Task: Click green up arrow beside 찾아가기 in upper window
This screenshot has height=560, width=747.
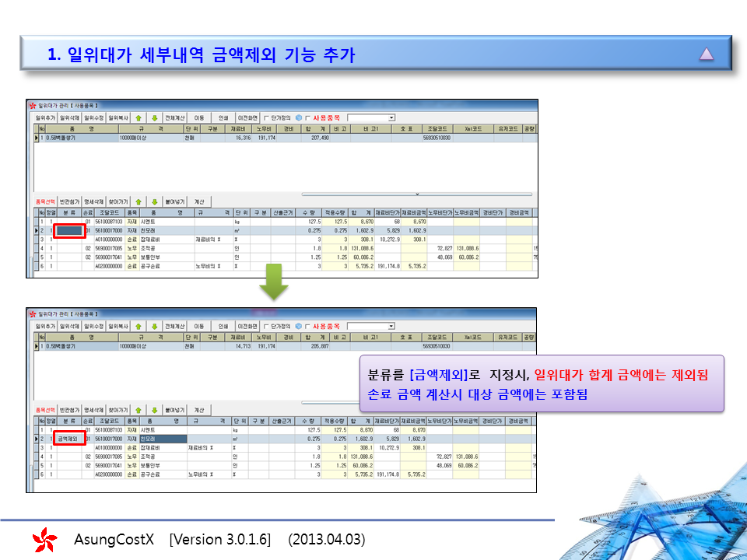Action: point(138,201)
